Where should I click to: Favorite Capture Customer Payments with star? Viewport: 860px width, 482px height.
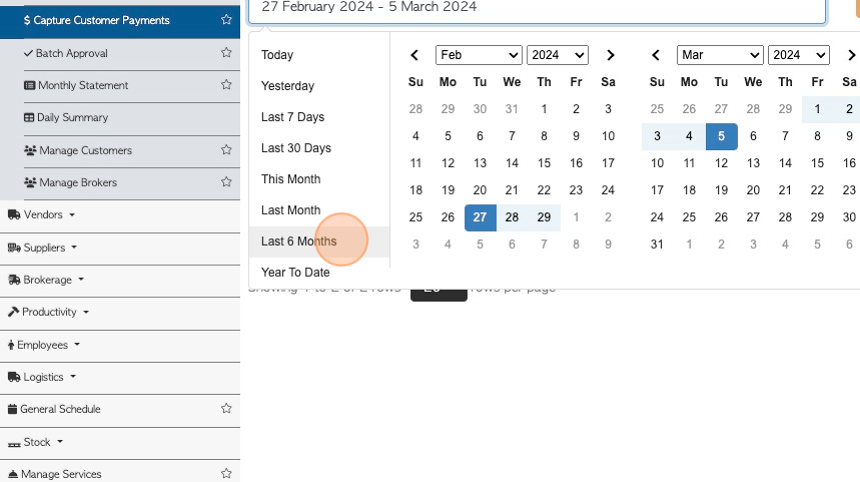[226, 20]
